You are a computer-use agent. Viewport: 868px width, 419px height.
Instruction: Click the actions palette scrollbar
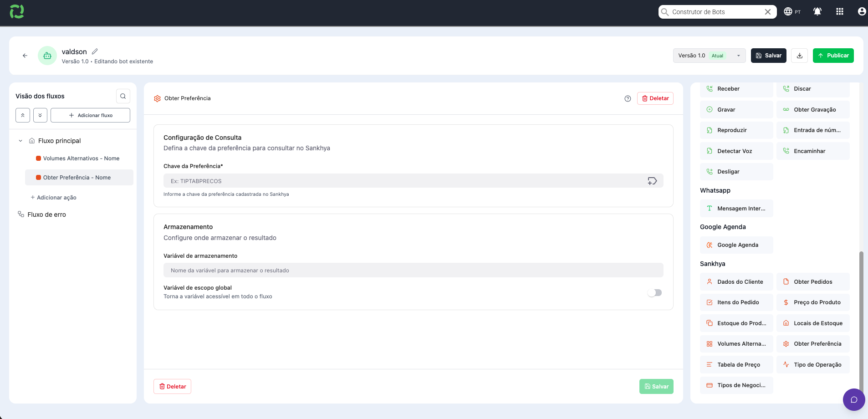[861, 323]
